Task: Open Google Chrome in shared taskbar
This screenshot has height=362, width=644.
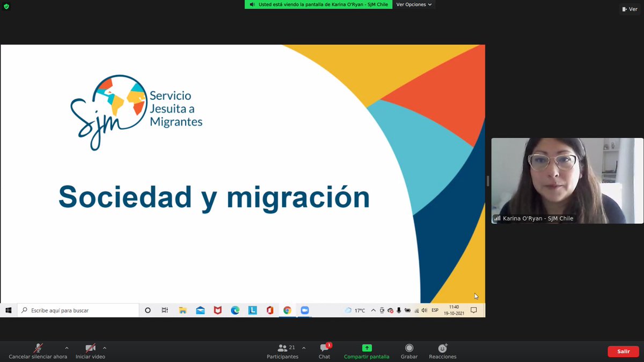Action: click(287, 310)
